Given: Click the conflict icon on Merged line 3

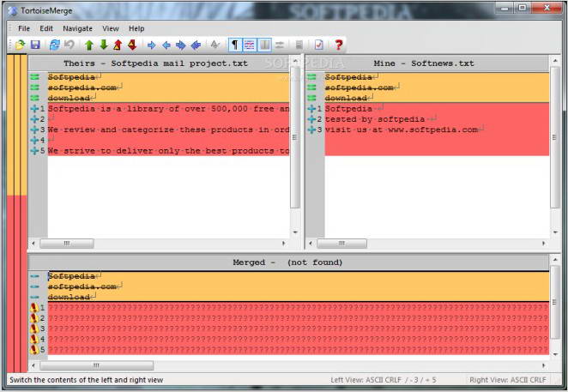Looking at the screenshot, I should click(x=34, y=329).
